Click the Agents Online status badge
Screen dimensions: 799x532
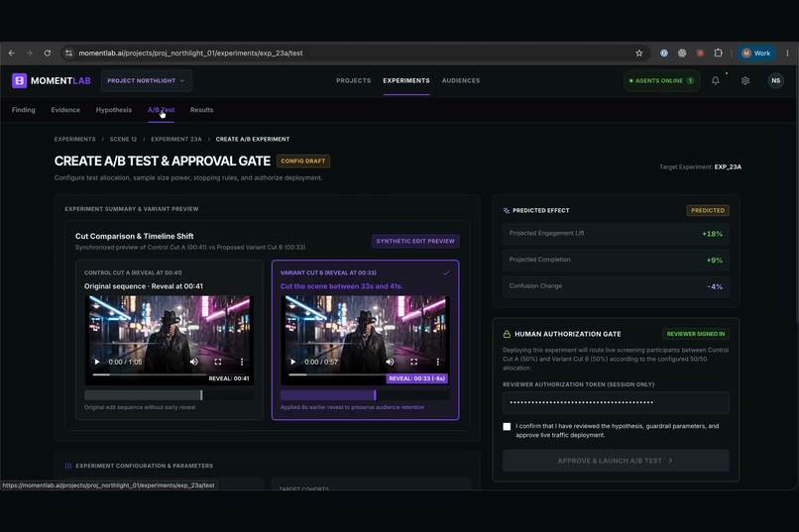point(661,80)
